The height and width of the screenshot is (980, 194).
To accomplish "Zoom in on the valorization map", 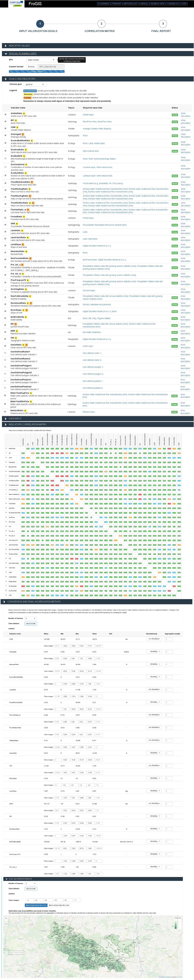I will coord(6,918).
